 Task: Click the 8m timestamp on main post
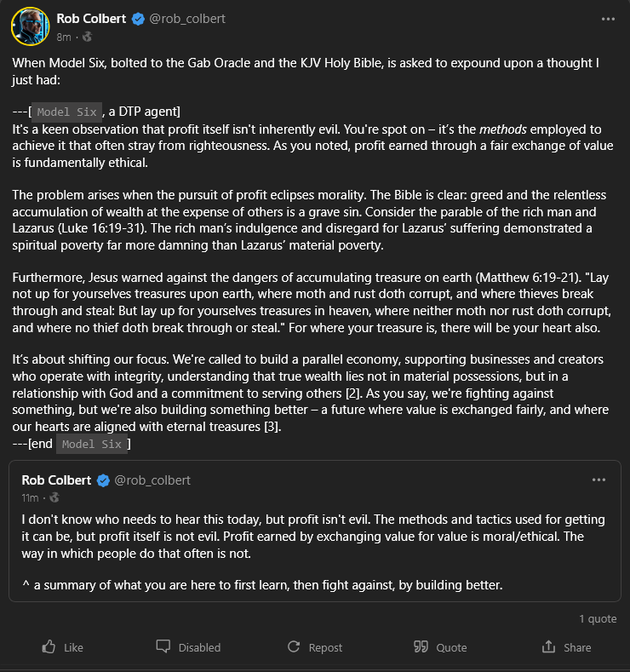point(64,37)
